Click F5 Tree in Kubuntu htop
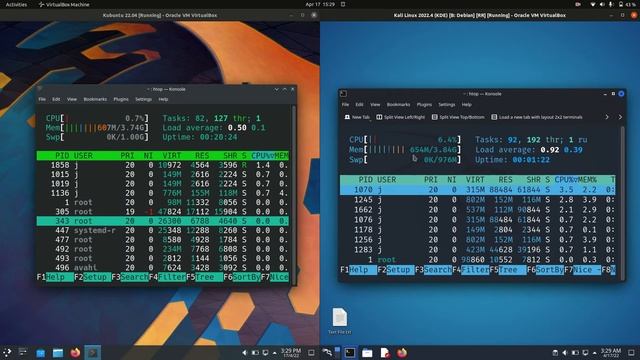 pyautogui.click(x=204, y=277)
